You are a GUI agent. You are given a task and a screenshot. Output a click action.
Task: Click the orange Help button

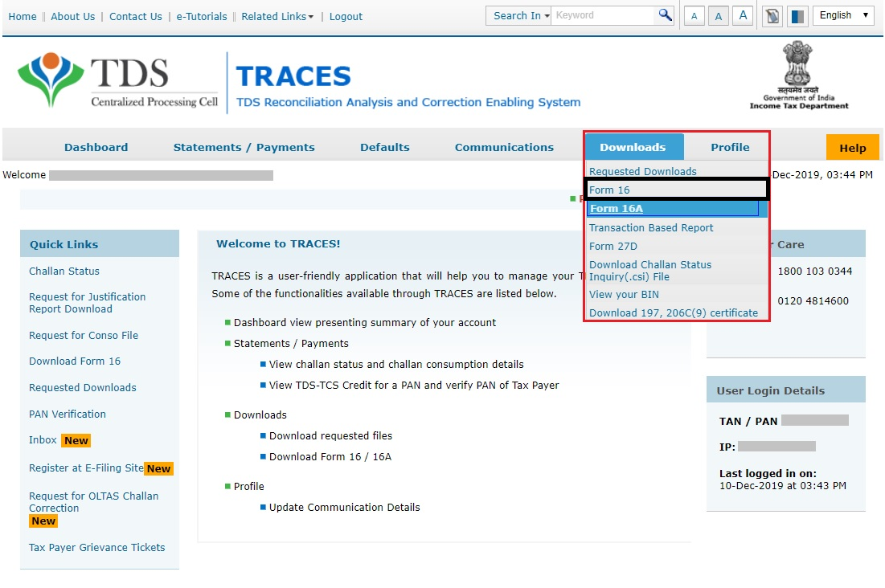point(852,147)
